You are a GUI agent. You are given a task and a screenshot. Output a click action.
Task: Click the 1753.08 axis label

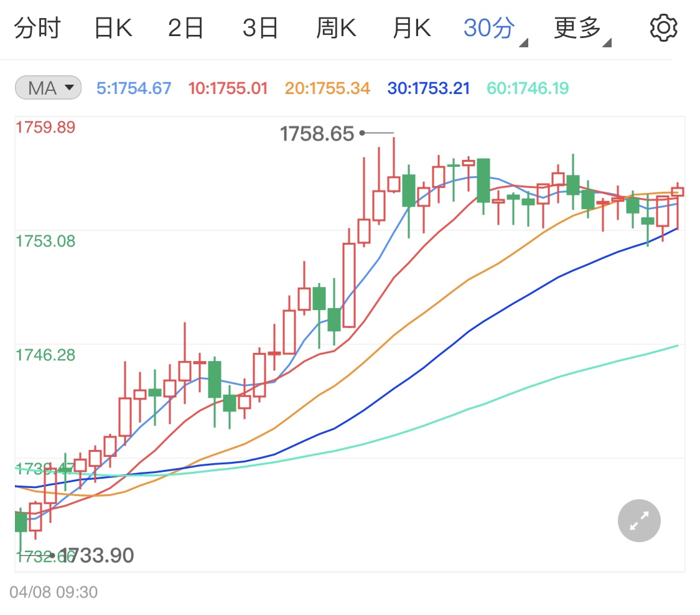pos(45,241)
